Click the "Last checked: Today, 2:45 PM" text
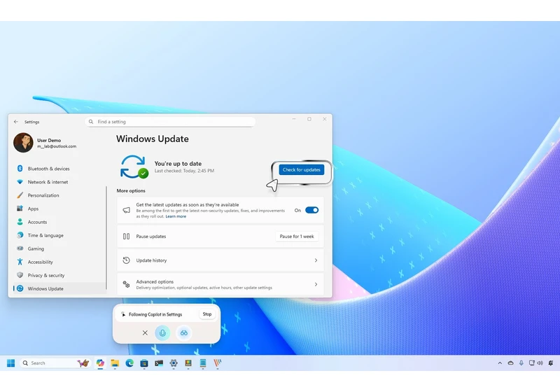Viewport: 560px width, 392px height. point(184,171)
